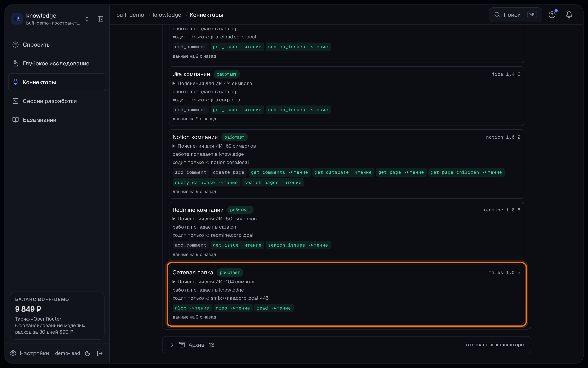This screenshot has width=588, height=368.
Task: Click the archive box icon
Action: click(x=182, y=345)
